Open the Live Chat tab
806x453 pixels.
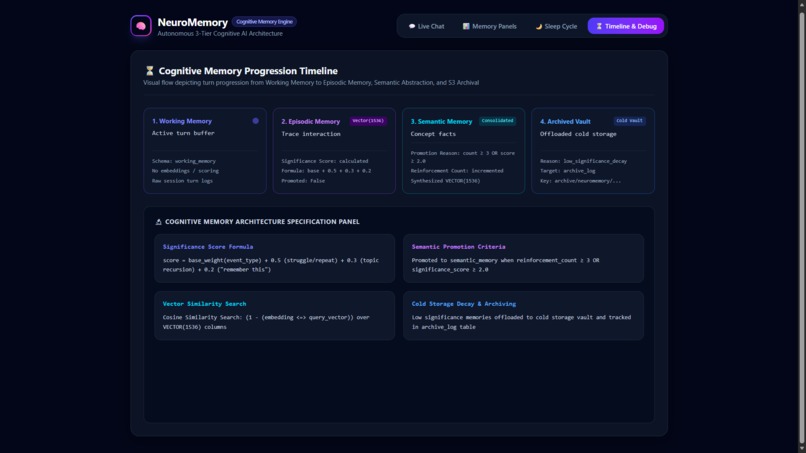[x=426, y=26]
